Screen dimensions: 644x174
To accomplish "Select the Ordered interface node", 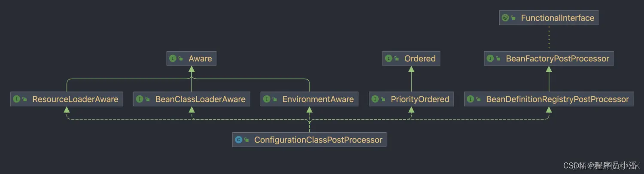I will click(x=419, y=58).
